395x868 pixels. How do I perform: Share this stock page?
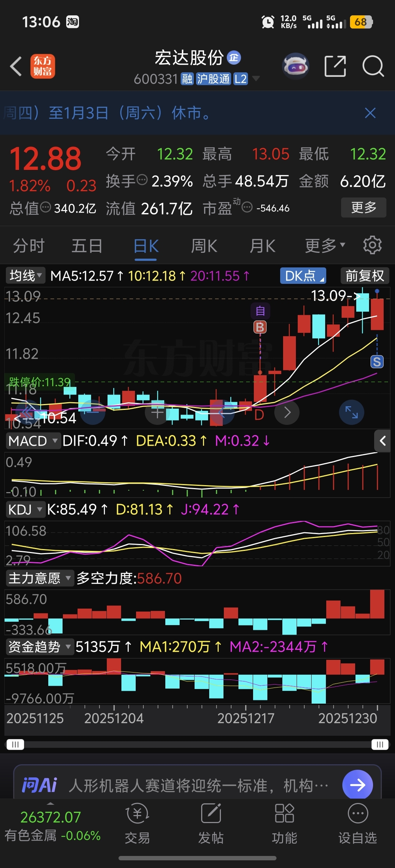coord(335,66)
